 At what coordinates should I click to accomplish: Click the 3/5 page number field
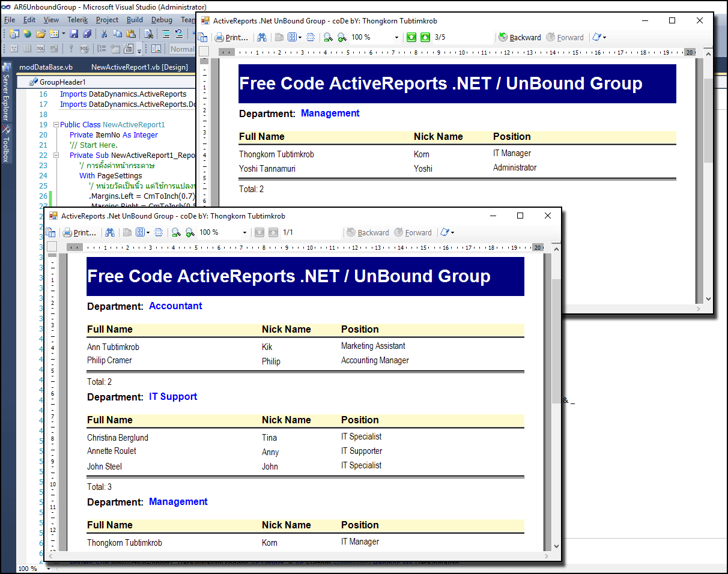[463, 37]
